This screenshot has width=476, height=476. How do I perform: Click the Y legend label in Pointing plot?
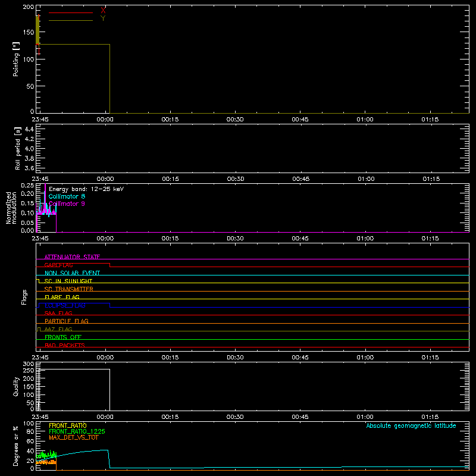click(103, 18)
